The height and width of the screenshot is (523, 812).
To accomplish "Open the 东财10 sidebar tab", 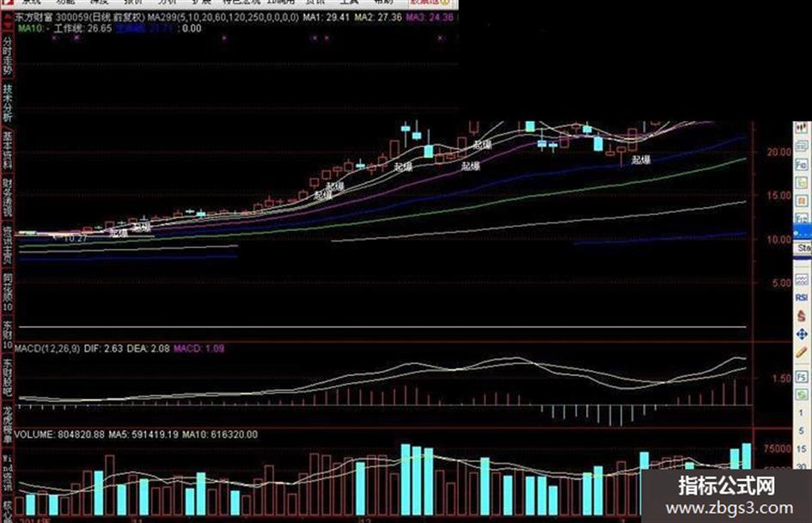I will 7,335.
